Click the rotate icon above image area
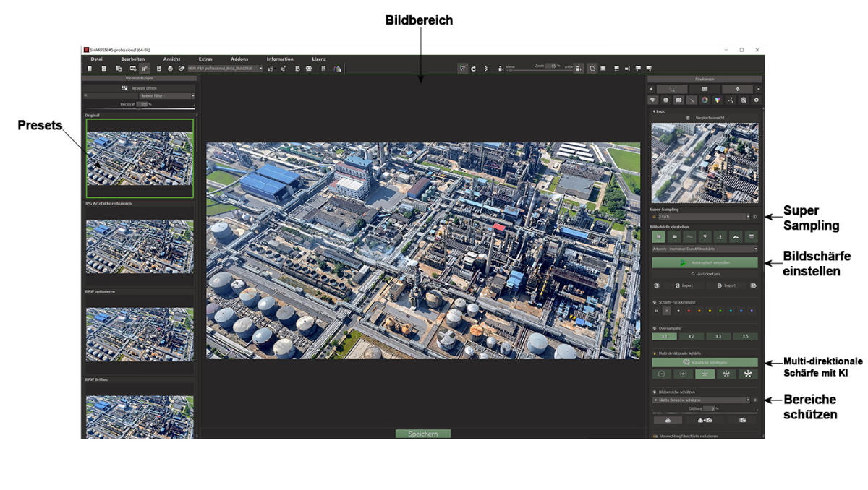 tap(473, 68)
